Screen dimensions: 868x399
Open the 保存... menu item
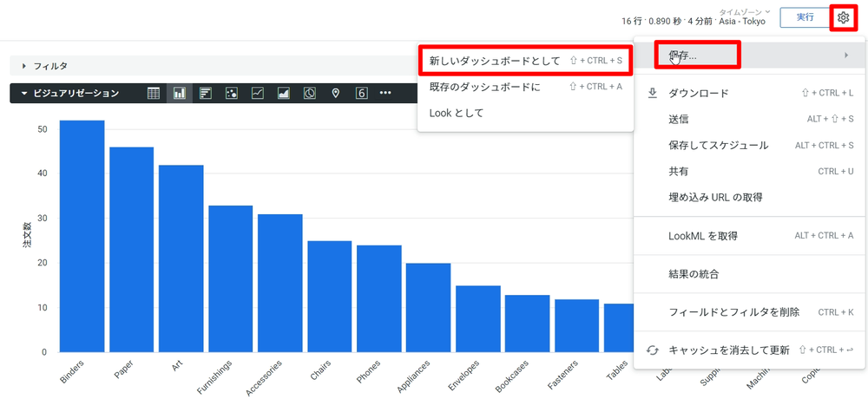[x=750, y=55]
